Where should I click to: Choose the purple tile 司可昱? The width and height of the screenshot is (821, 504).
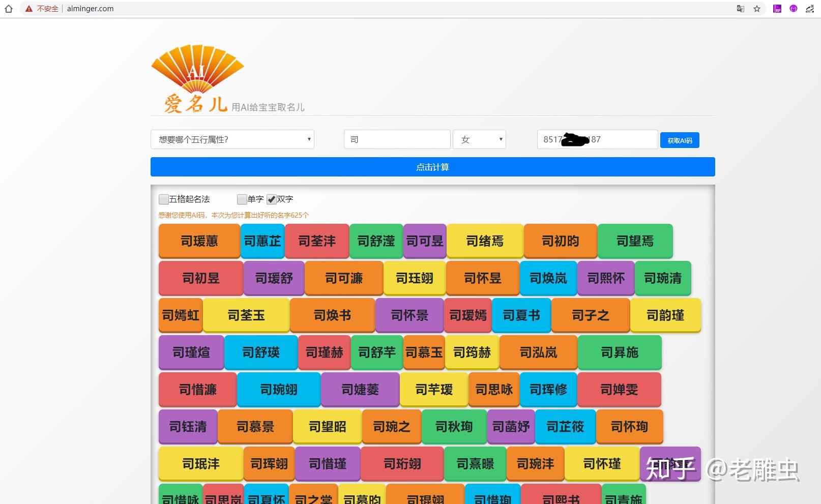[425, 241]
